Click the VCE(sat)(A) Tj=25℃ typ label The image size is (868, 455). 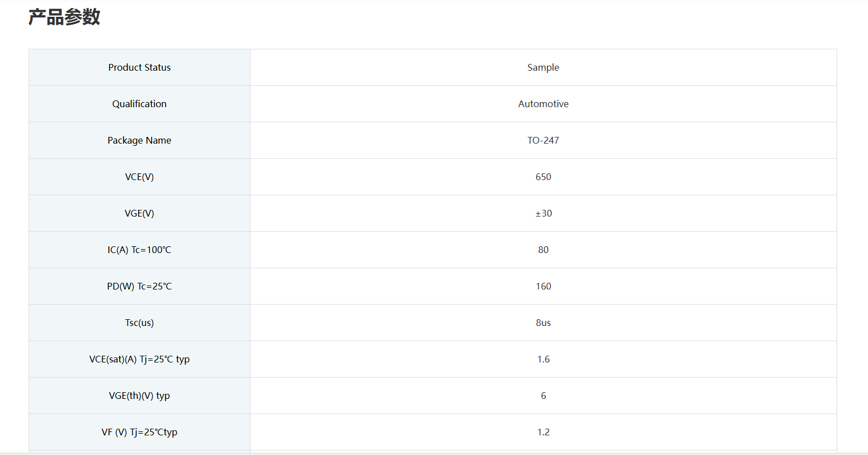pyautogui.click(x=139, y=359)
